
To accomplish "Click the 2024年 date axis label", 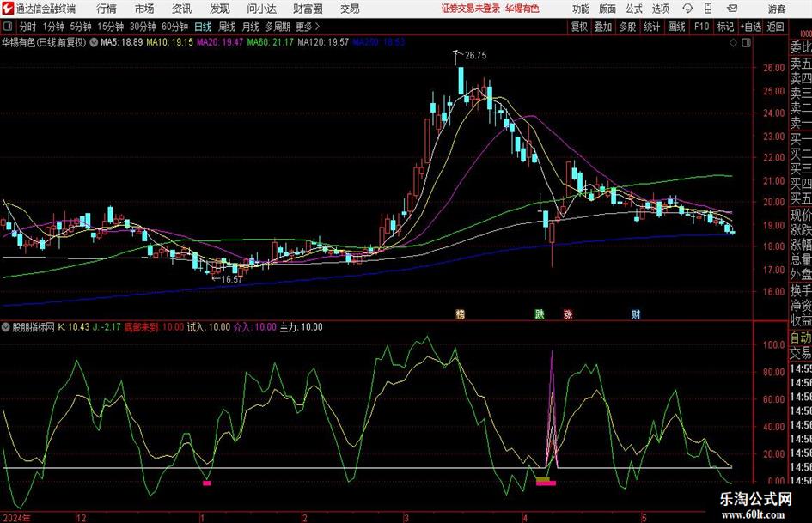I will coord(16,517).
